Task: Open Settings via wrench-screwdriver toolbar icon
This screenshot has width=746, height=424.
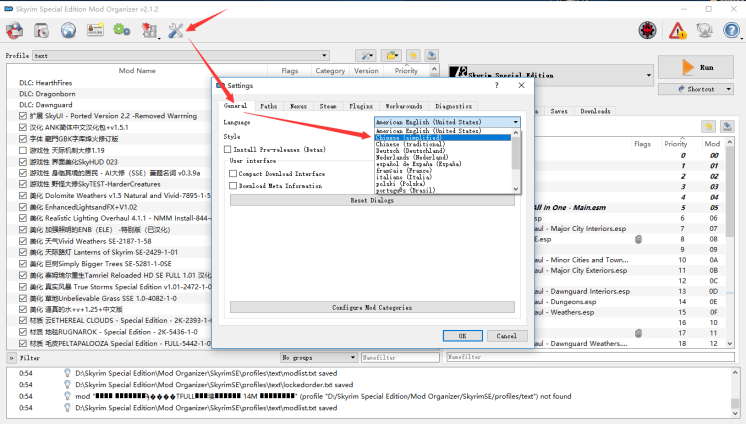Action: coord(176,30)
